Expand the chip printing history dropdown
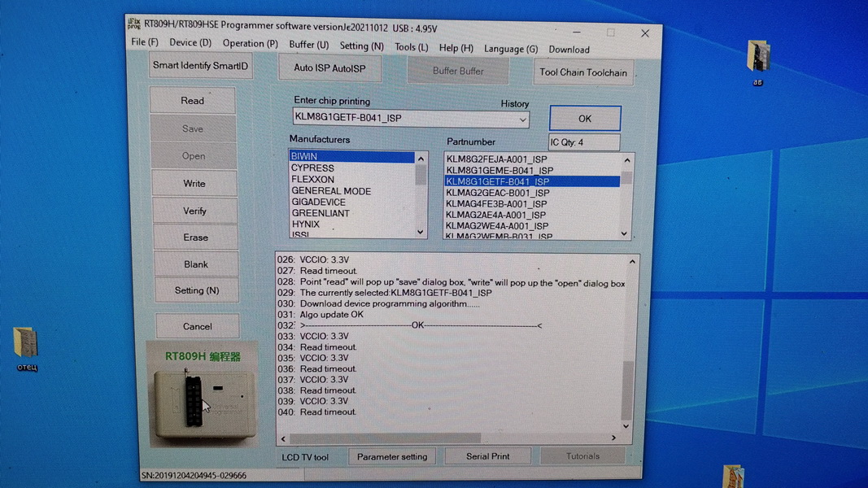The height and width of the screenshot is (488, 868). (x=522, y=120)
